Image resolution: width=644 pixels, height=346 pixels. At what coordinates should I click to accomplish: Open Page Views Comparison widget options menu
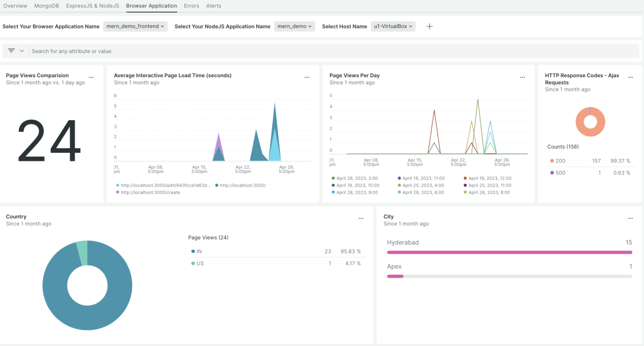91,78
